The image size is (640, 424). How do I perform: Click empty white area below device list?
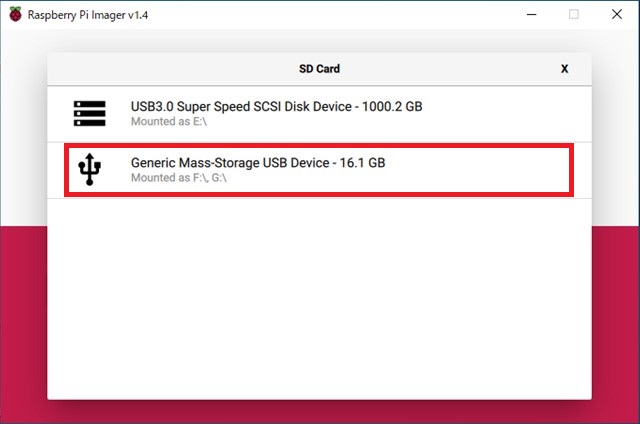pyautogui.click(x=319, y=299)
